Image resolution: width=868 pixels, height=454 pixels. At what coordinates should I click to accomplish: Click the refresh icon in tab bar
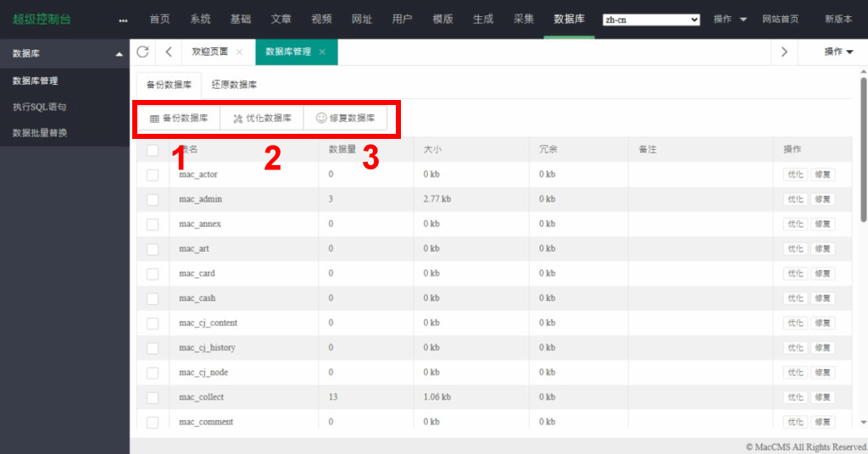(142, 52)
